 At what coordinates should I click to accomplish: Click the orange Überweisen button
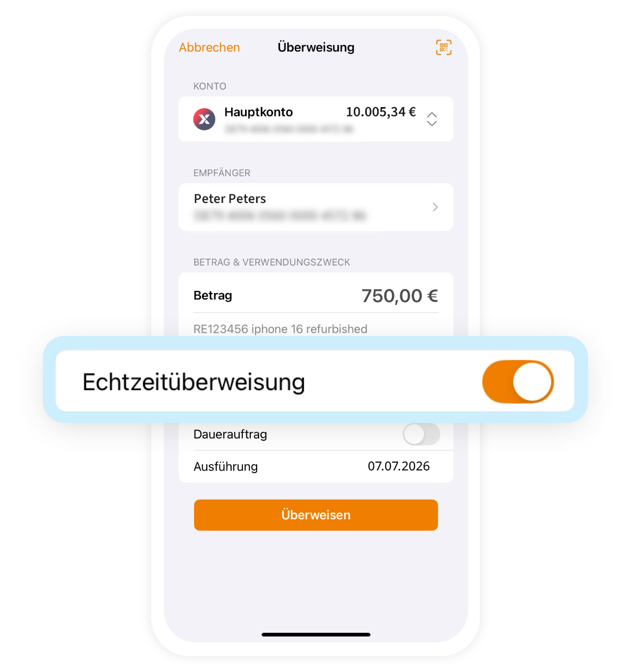tap(316, 515)
